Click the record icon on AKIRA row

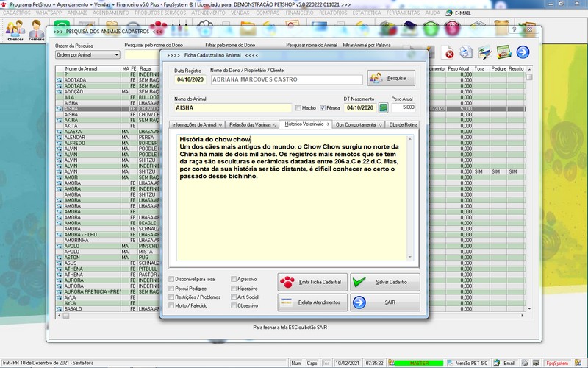click(x=60, y=121)
